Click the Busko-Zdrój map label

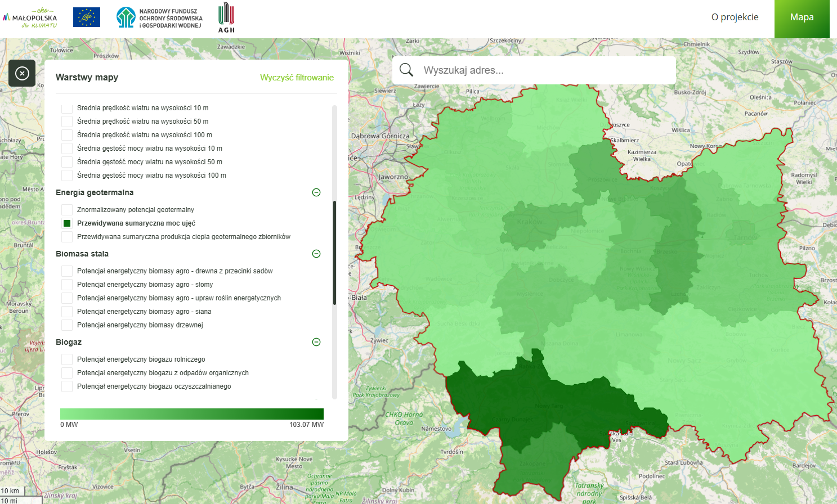[x=690, y=92]
